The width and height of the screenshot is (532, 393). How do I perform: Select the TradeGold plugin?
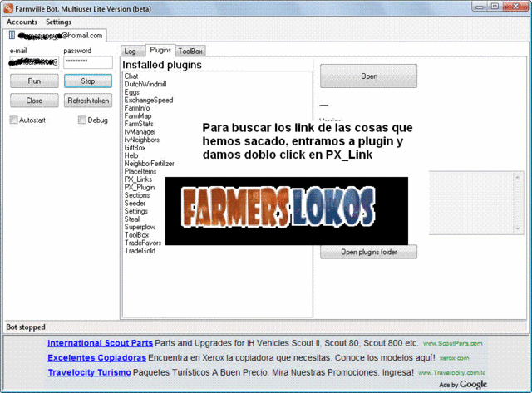pos(140,251)
